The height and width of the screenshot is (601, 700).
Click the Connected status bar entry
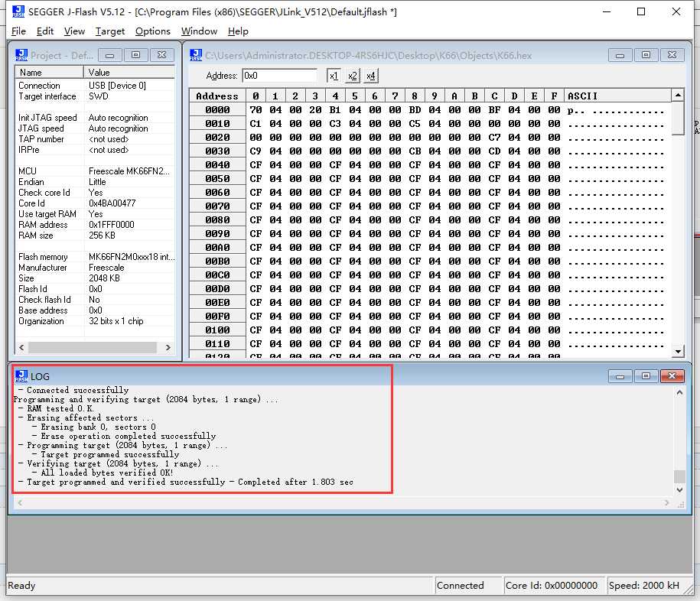click(468, 585)
